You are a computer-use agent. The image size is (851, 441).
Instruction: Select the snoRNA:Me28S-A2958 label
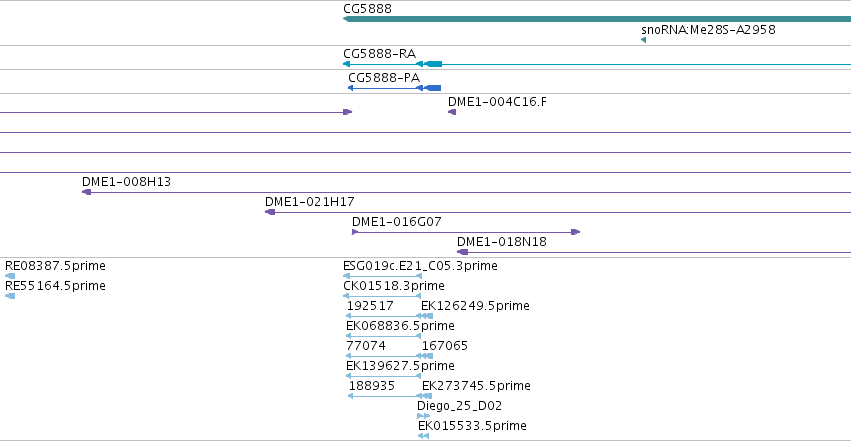(x=708, y=30)
